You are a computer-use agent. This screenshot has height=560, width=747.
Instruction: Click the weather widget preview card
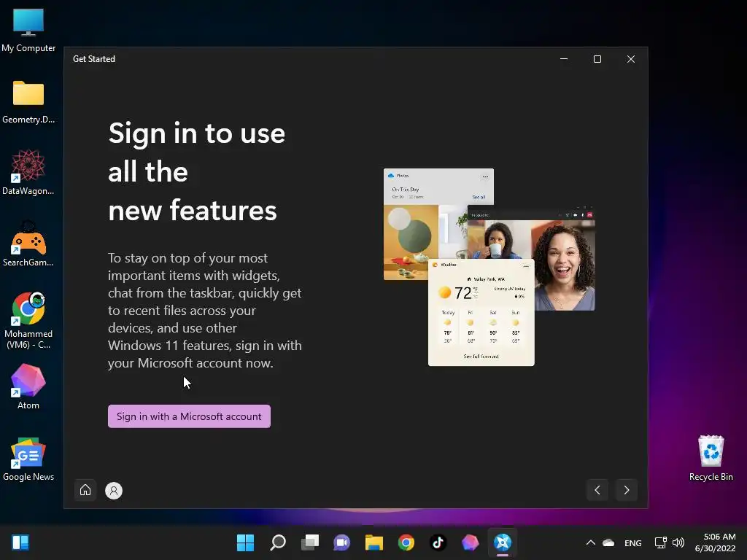[481, 312]
